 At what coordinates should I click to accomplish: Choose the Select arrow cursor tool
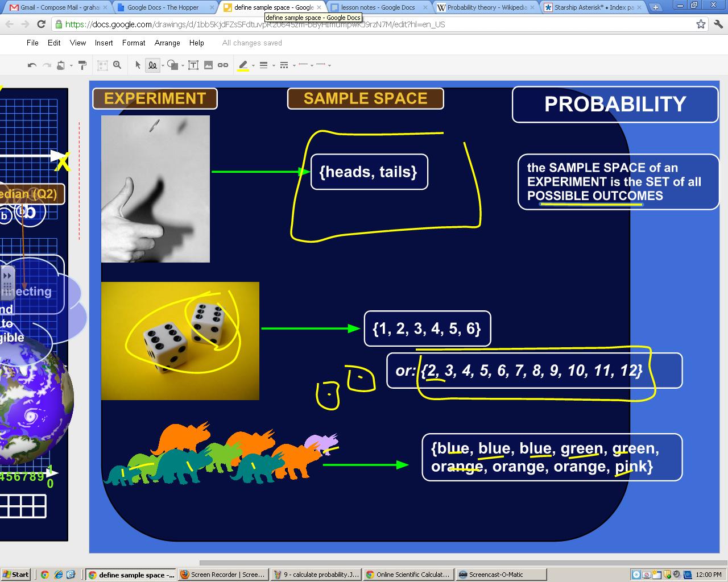pyautogui.click(x=138, y=65)
